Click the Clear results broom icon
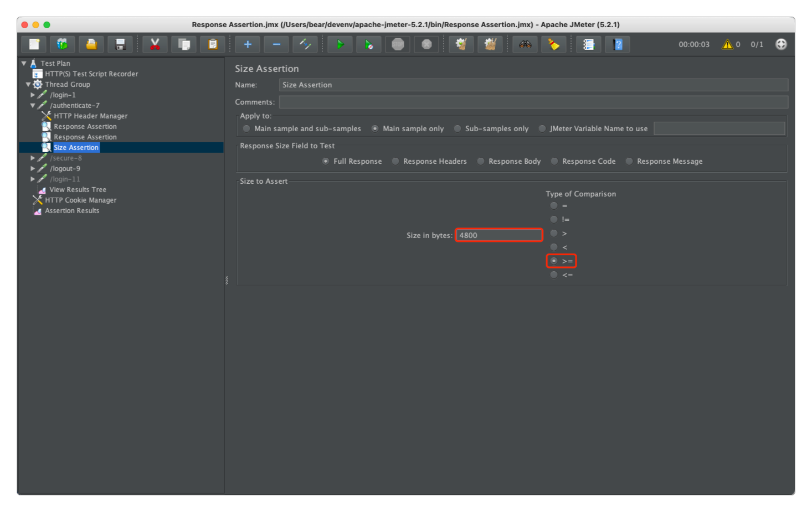 (x=461, y=44)
